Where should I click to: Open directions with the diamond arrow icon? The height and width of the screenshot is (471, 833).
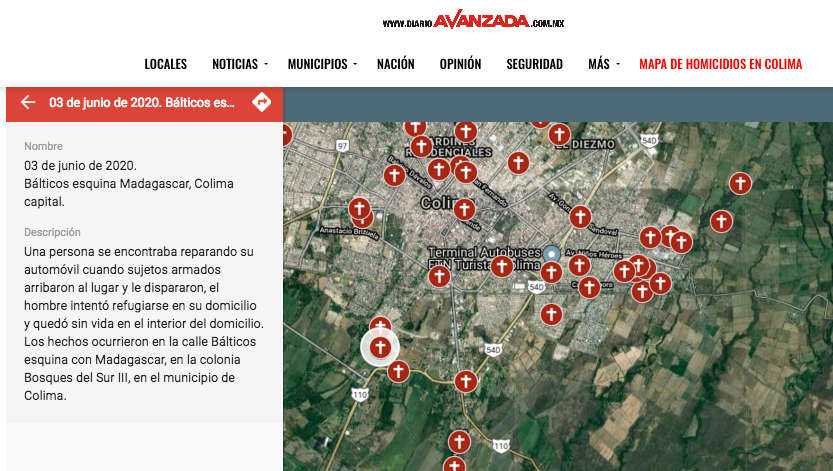261,102
